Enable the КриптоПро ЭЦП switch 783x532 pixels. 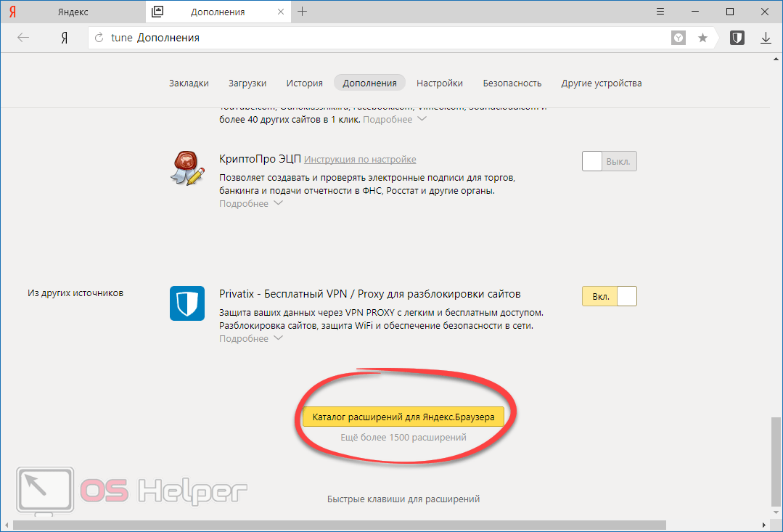pyautogui.click(x=610, y=161)
